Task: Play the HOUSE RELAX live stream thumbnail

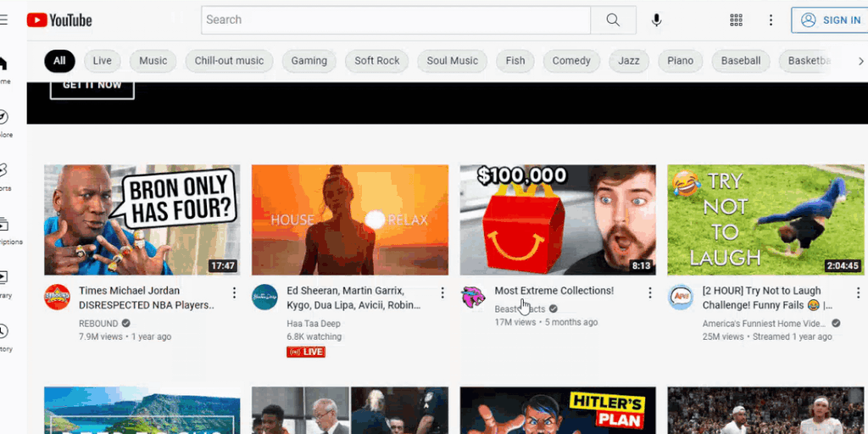Action: click(350, 220)
